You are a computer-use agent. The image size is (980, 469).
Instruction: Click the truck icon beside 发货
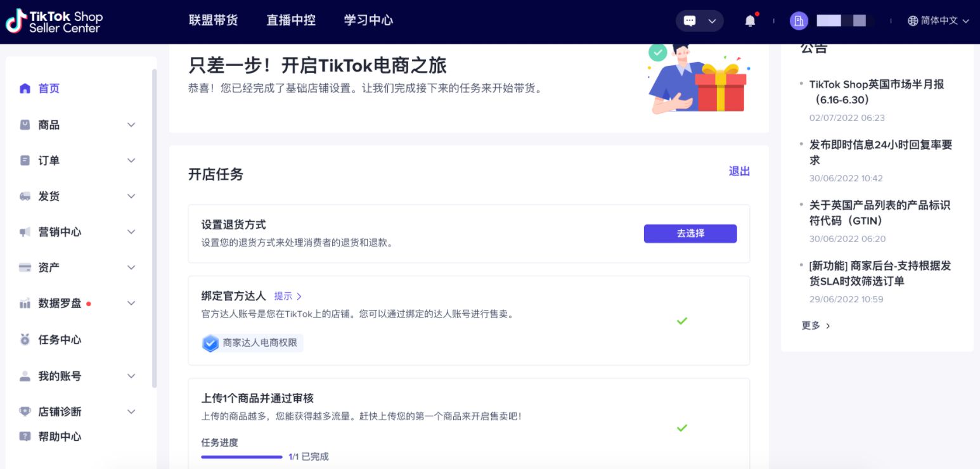25,196
